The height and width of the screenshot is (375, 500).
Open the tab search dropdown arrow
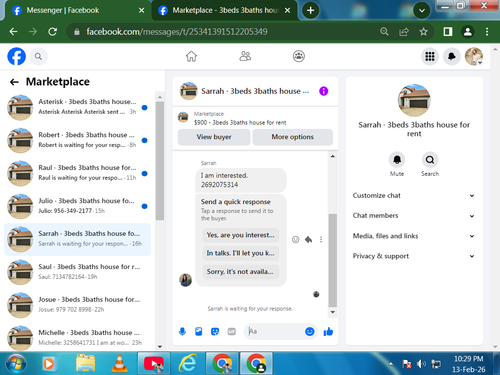click(421, 10)
